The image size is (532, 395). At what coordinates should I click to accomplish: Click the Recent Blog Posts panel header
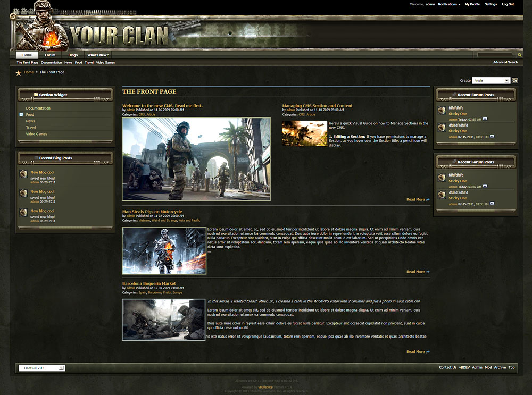tap(65, 158)
